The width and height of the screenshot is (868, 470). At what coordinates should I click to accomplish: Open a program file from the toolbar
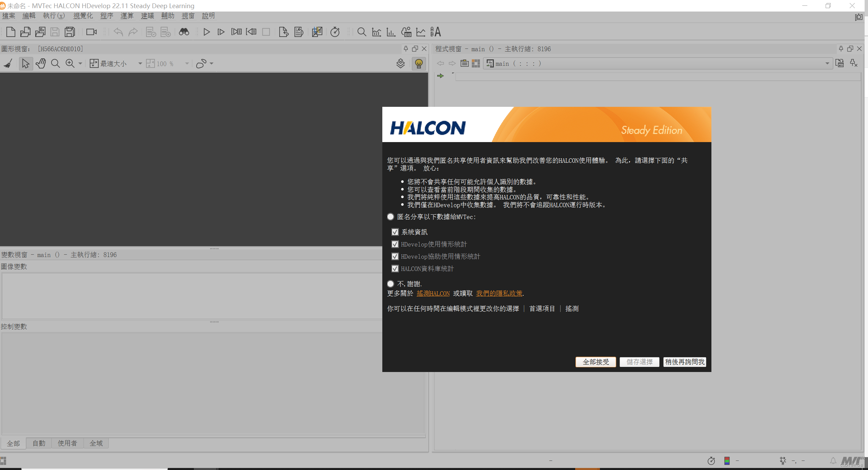[25, 32]
